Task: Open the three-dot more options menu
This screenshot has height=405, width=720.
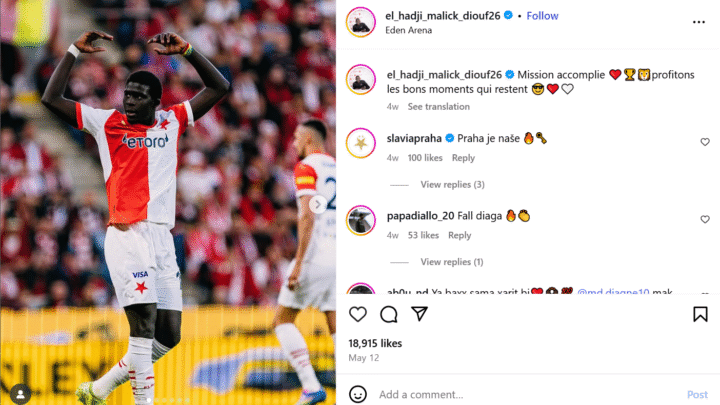Action: [x=698, y=22]
